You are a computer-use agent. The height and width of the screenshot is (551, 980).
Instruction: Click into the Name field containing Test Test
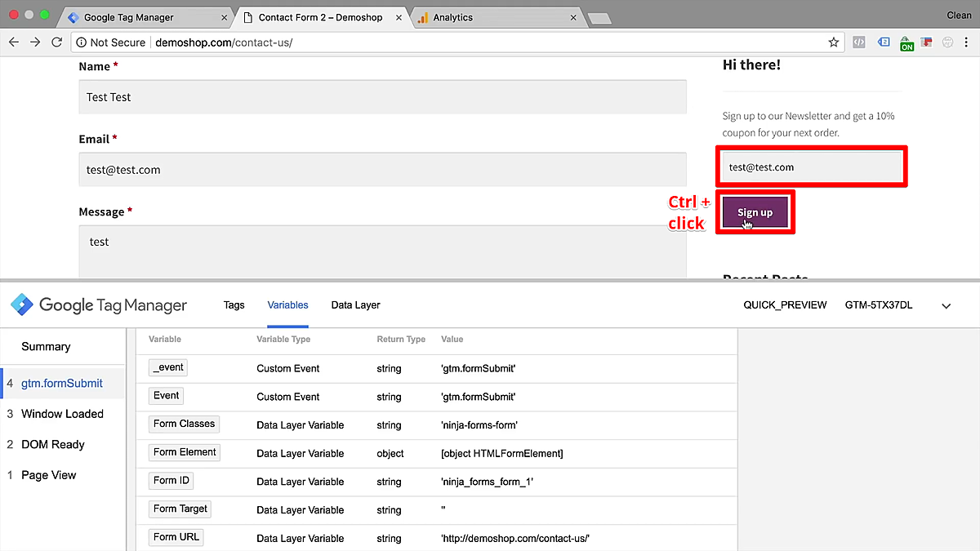[x=382, y=97]
